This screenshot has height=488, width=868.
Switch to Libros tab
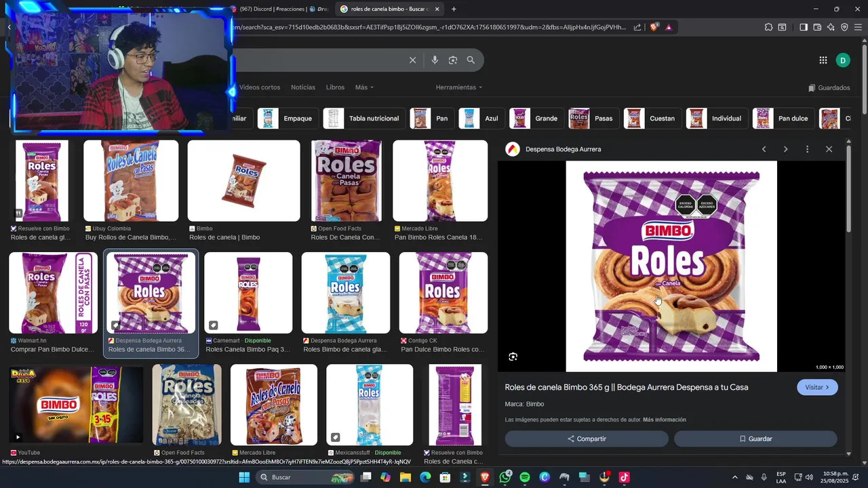point(335,87)
